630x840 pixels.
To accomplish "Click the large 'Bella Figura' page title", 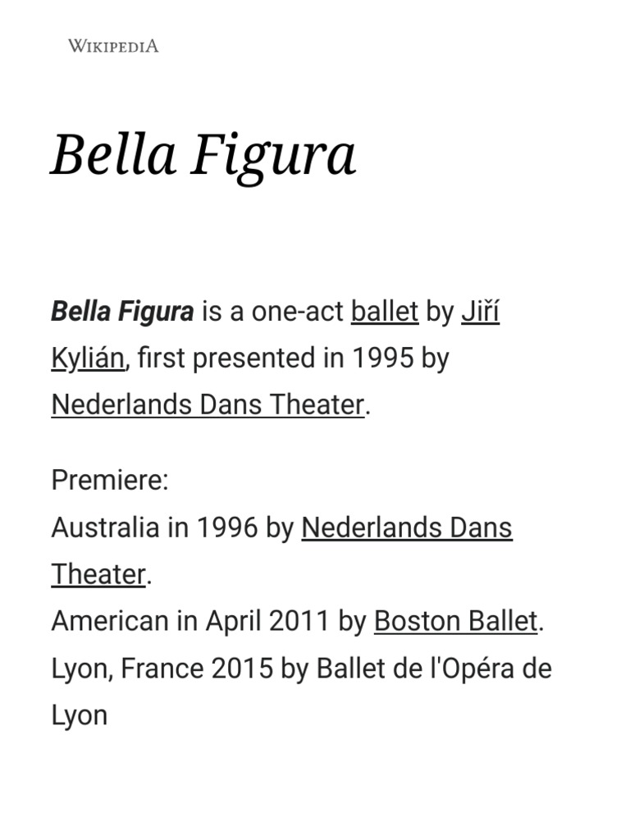I will 203,154.
